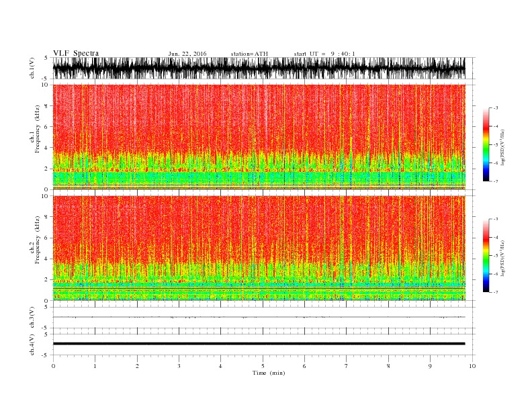Click the ch.3 voltage trace panel
This screenshot has width=532, height=411.
pos(263,318)
